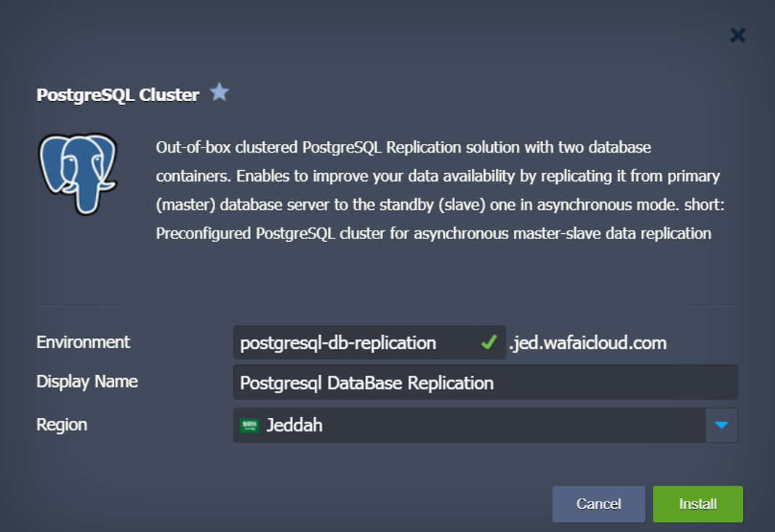Click the Region field label
Image resolution: width=775 pixels, height=532 pixels.
click(x=62, y=424)
